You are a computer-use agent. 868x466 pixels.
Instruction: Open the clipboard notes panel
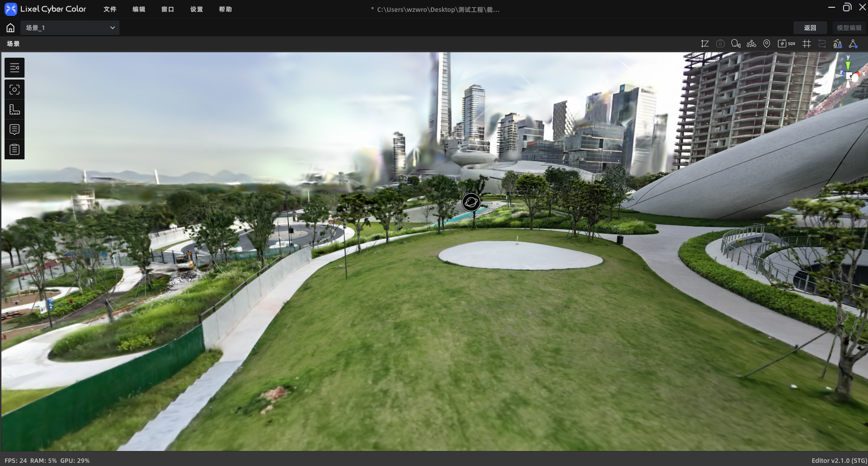click(15, 149)
